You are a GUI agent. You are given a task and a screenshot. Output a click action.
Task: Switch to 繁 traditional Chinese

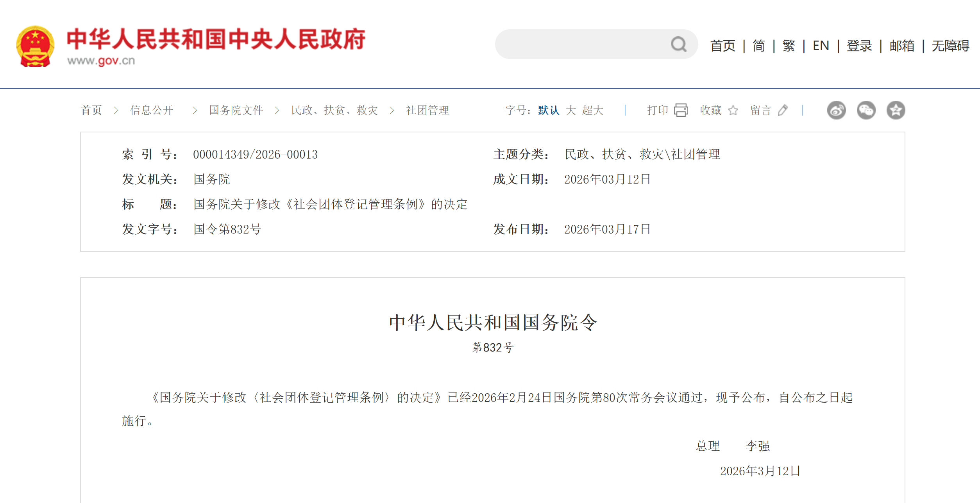click(x=789, y=46)
